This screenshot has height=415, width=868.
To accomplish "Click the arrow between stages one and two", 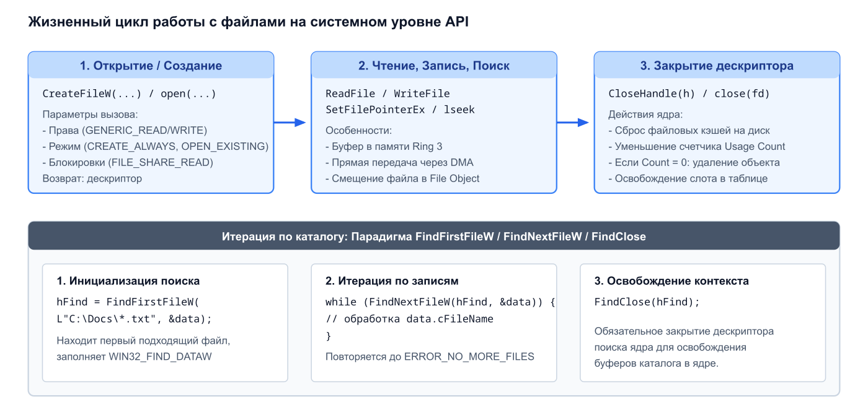I will [x=291, y=123].
